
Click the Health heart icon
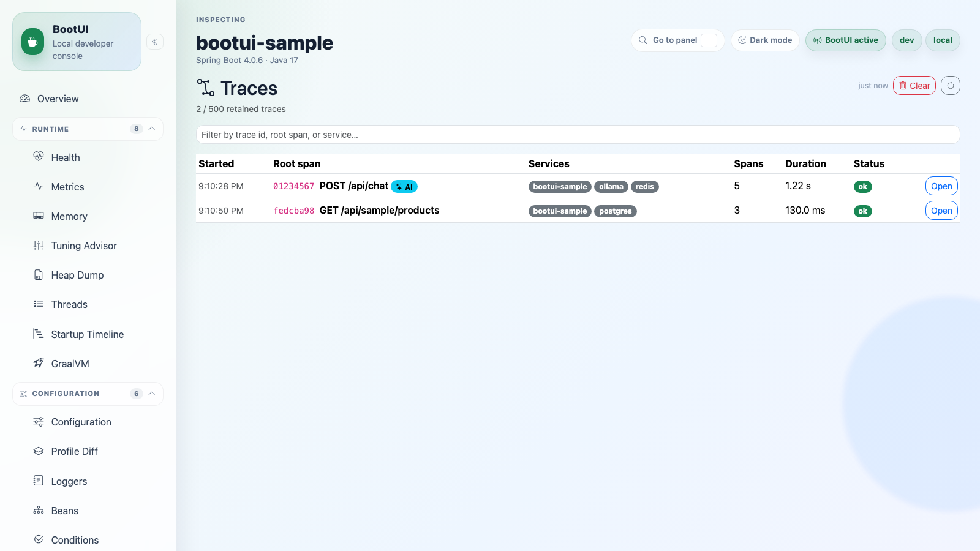coord(39,157)
